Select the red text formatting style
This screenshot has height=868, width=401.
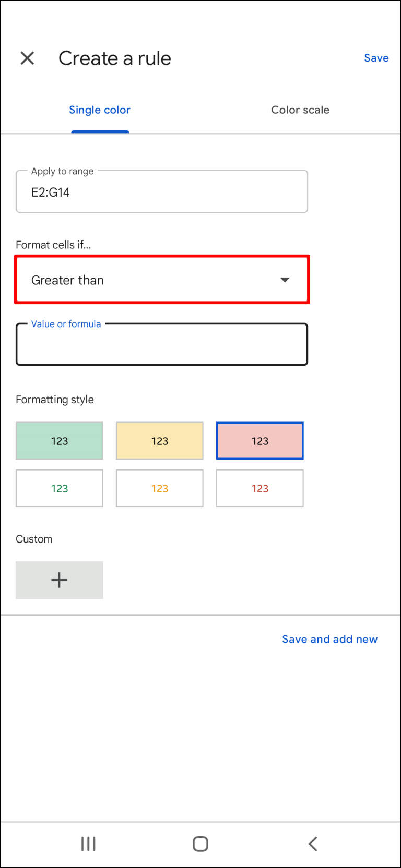(x=260, y=488)
